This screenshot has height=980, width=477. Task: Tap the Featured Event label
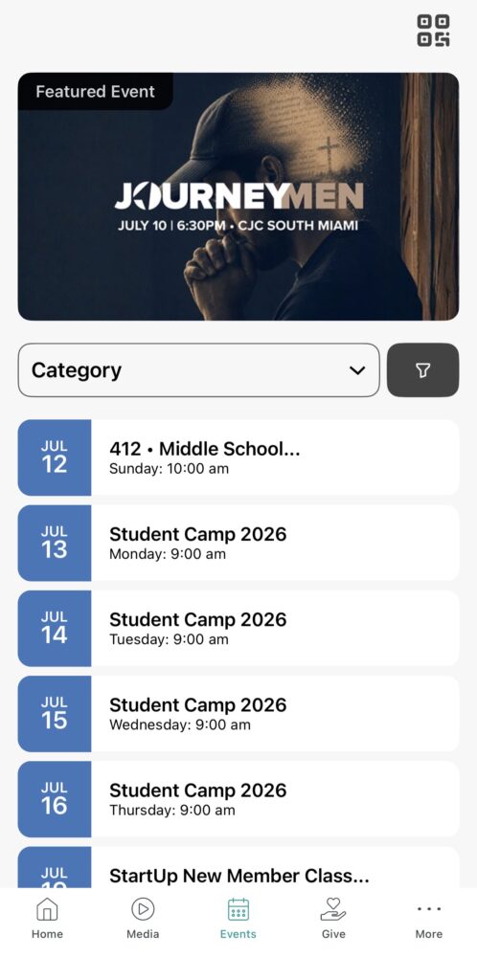coord(95,91)
